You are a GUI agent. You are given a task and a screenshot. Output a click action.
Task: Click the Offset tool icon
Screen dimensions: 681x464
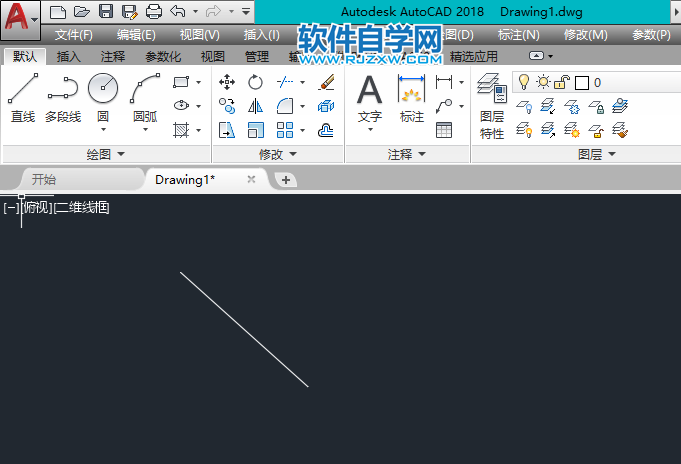(x=326, y=130)
